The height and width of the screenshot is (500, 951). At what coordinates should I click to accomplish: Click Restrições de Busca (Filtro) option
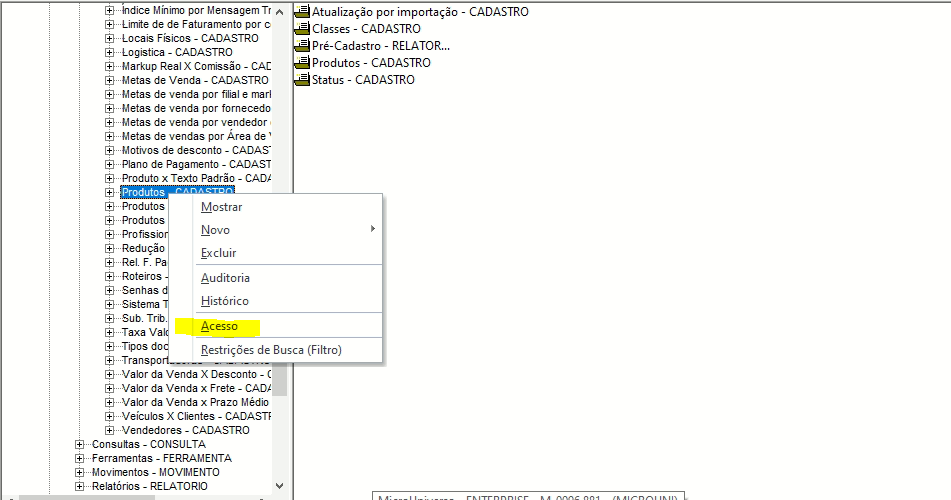click(x=271, y=350)
